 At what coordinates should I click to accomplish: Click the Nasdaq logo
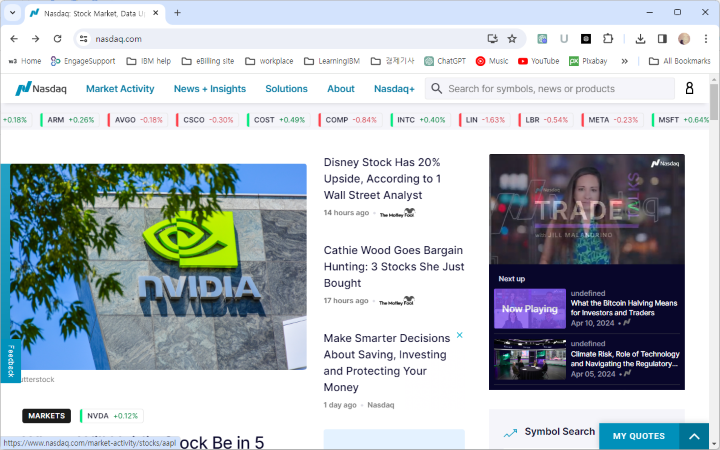pos(41,89)
